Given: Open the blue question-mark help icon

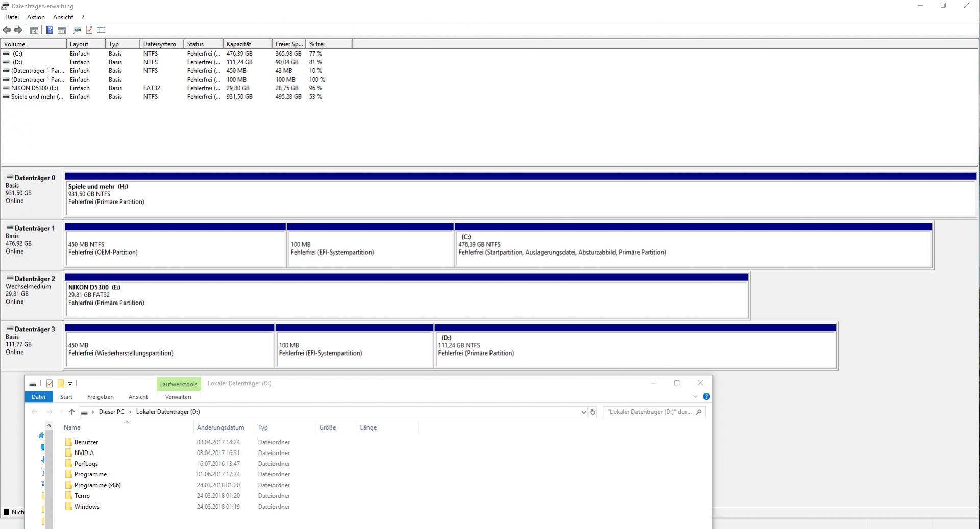Looking at the screenshot, I should point(50,30).
